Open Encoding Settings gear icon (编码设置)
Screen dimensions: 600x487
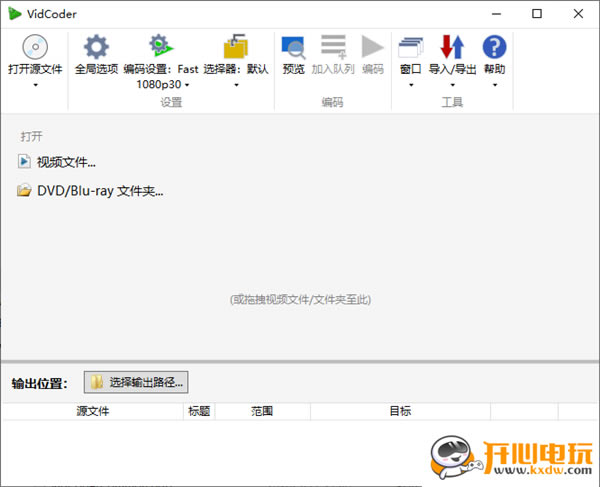coord(161,46)
